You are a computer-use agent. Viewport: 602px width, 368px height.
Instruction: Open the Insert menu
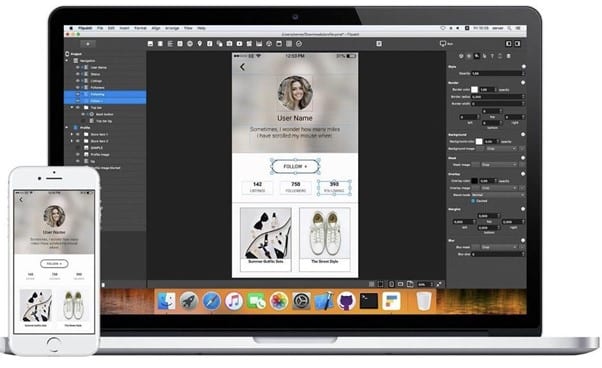(124, 28)
